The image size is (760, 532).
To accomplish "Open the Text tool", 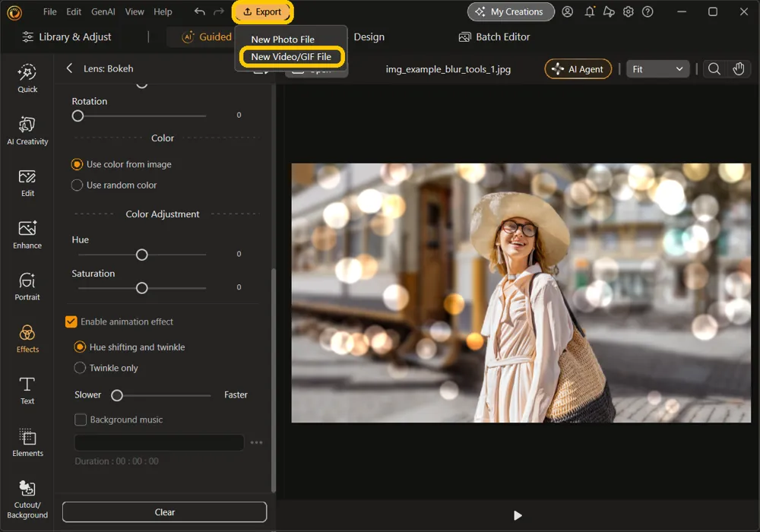I will (27, 391).
